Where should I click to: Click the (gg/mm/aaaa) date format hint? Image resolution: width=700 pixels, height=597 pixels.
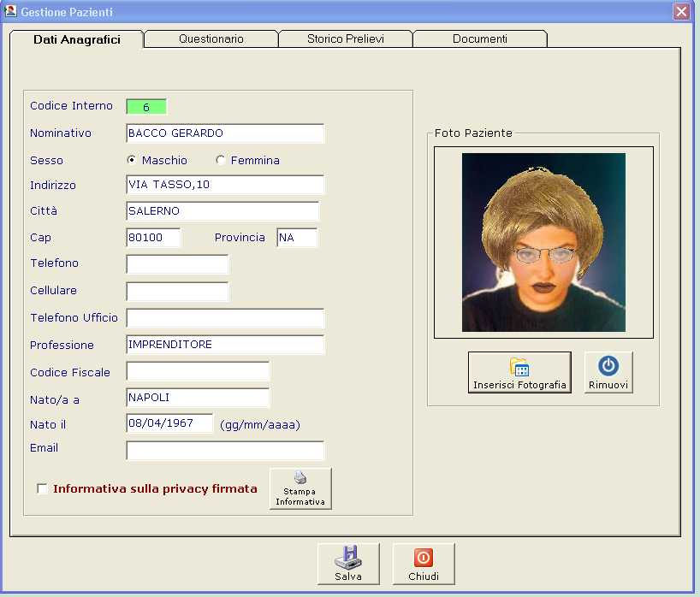[260, 425]
